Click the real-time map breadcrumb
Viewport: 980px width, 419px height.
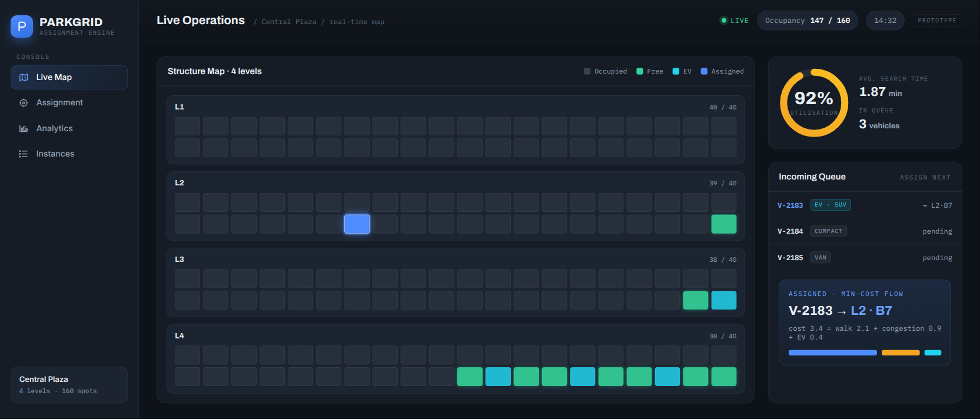coord(357,22)
